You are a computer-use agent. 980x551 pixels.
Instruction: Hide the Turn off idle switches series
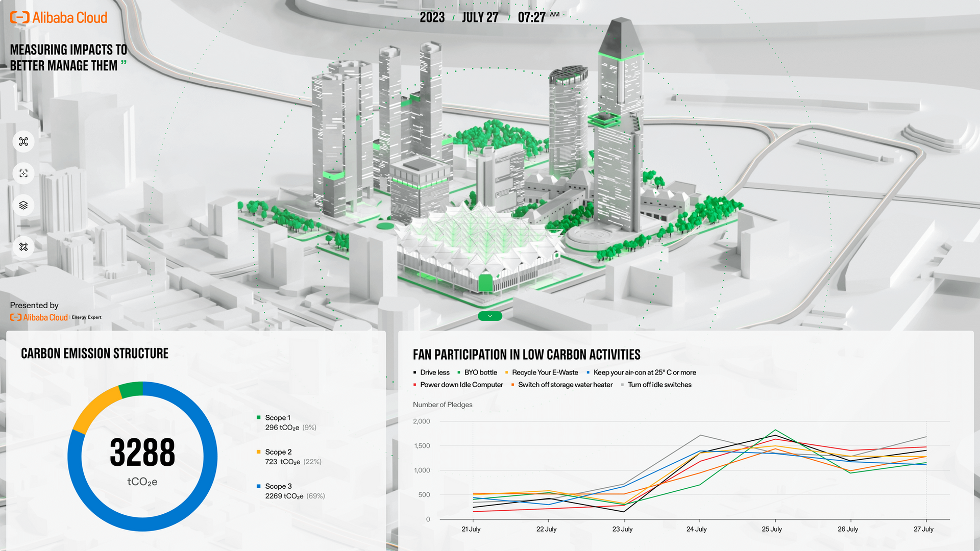[x=659, y=385]
